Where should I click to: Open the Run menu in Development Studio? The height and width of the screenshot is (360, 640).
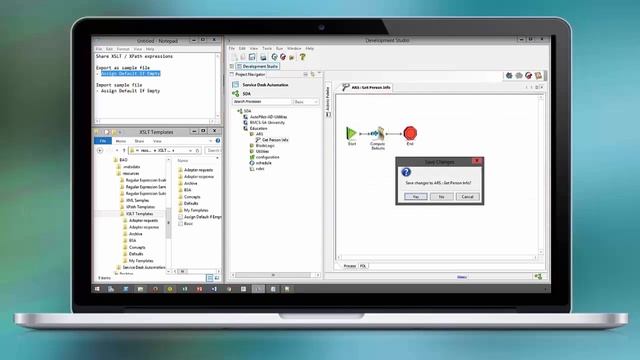tap(280, 48)
